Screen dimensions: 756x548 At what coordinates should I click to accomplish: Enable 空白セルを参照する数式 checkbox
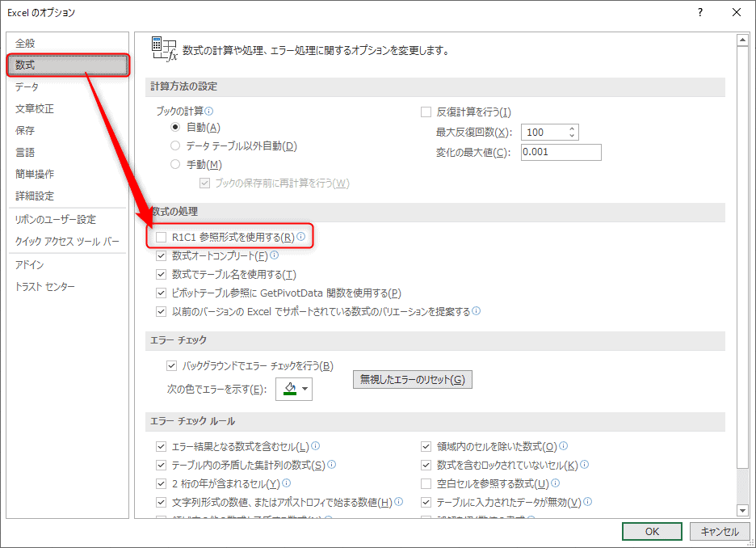click(x=426, y=484)
